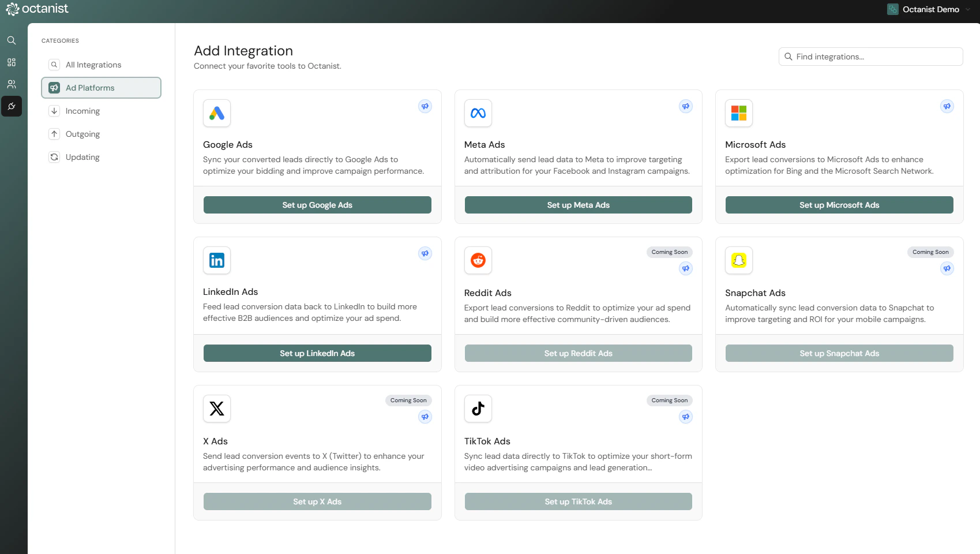The width and height of the screenshot is (980, 554).
Task: Select the All Integrations category
Action: 101,65
